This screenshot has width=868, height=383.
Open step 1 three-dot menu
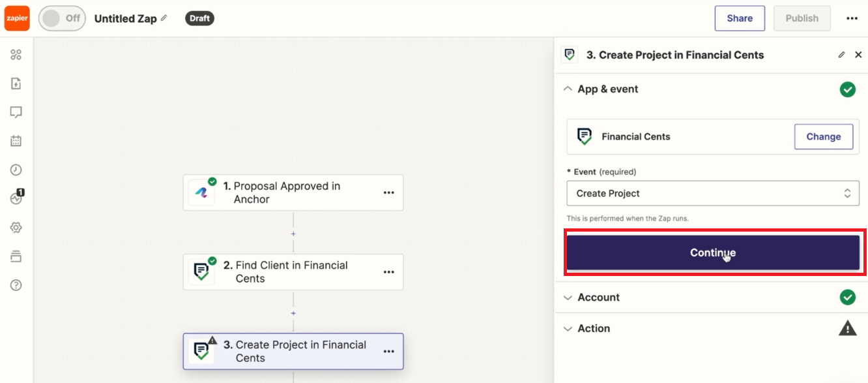(x=389, y=192)
